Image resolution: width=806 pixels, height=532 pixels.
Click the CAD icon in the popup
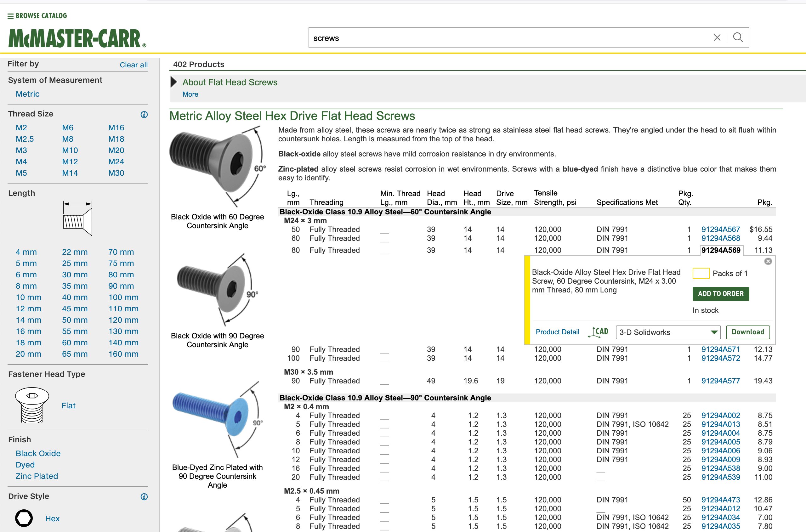click(x=598, y=332)
